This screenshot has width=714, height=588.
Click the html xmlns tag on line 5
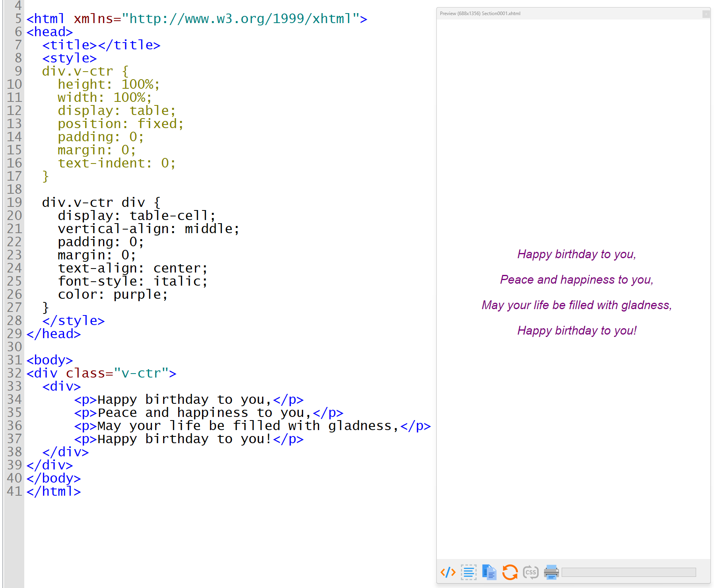click(x=197, y=19)
